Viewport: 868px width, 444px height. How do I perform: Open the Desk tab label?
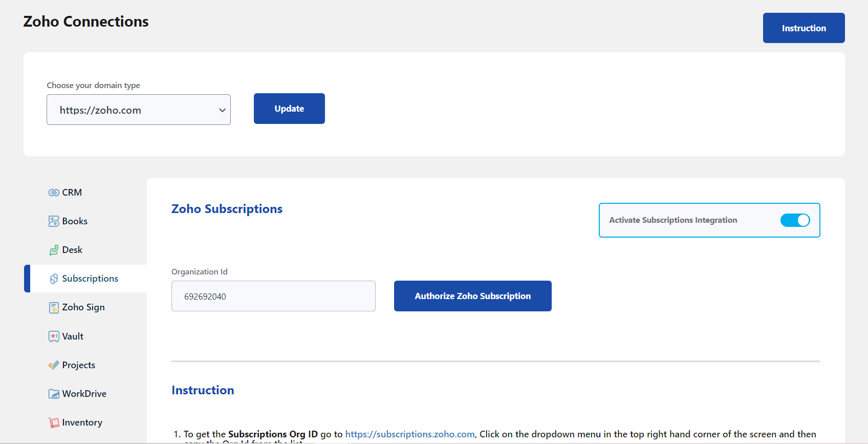[x=72, y=250]
